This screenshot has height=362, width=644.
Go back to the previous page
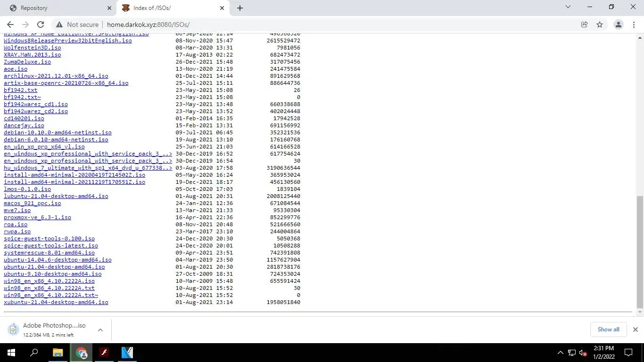10,25
